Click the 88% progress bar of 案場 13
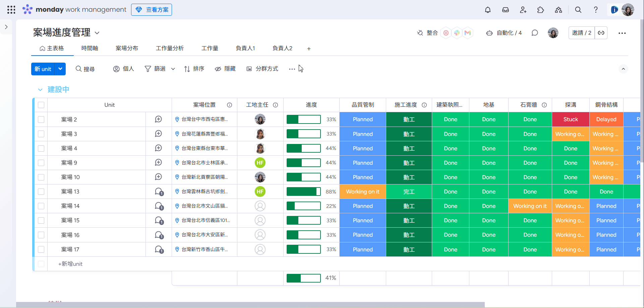 point(304,192)
